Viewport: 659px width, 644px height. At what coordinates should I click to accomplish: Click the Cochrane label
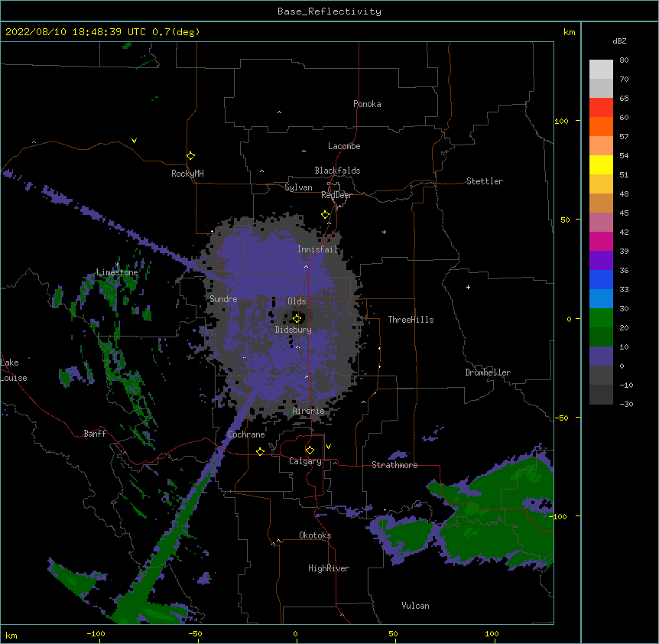246,434
